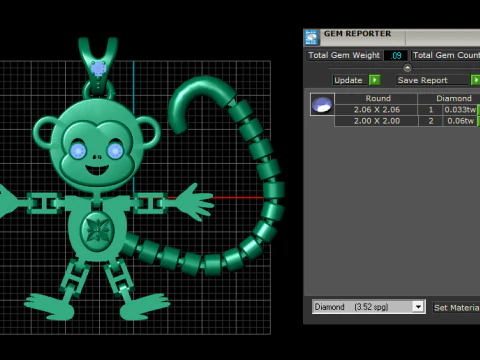The height and width of the screenshot is (360, 480).
Task: Select the round gem thumbnail
Action: click(322, 104)
